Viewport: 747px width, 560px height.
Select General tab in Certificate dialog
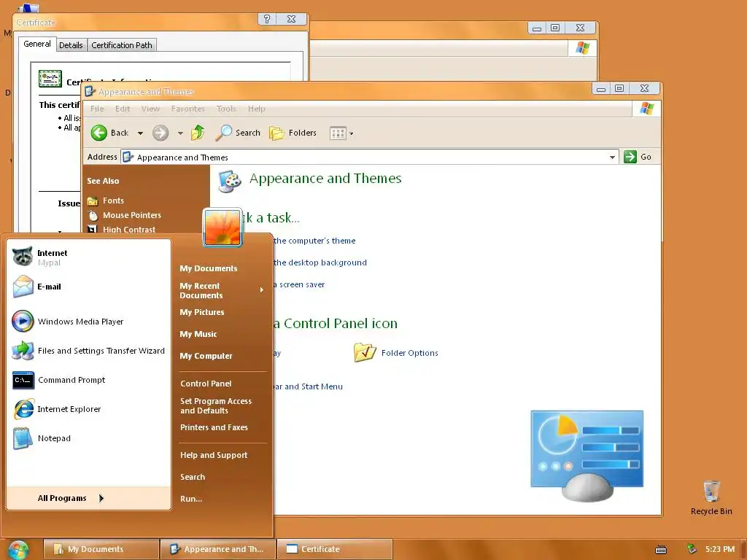coord(36,44)
